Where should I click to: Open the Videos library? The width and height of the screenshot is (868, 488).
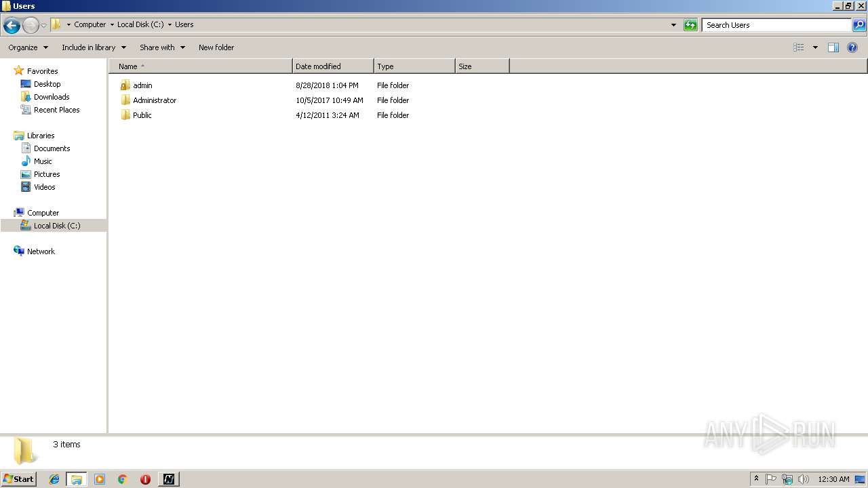tap(44, 187)
